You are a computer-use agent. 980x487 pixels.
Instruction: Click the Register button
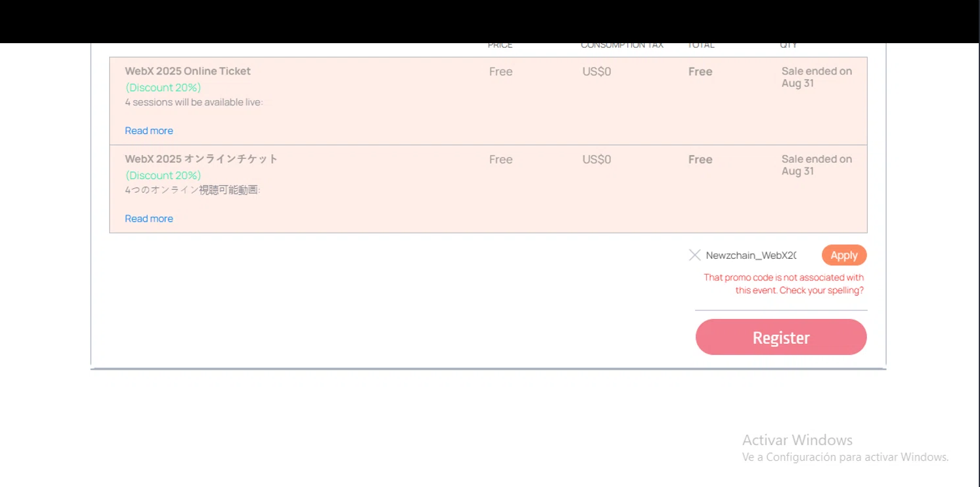pyautogui.click(x=781, y=337)
